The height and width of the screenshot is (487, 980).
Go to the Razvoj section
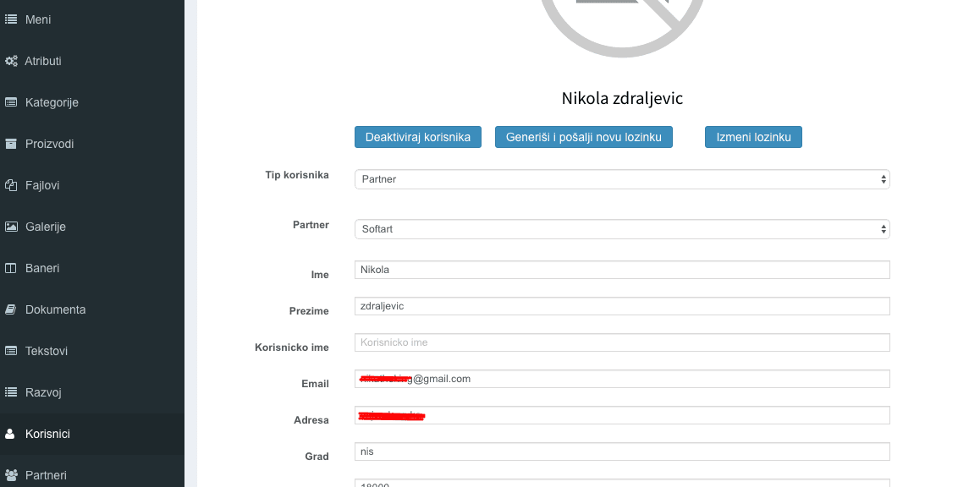(43, 392)
